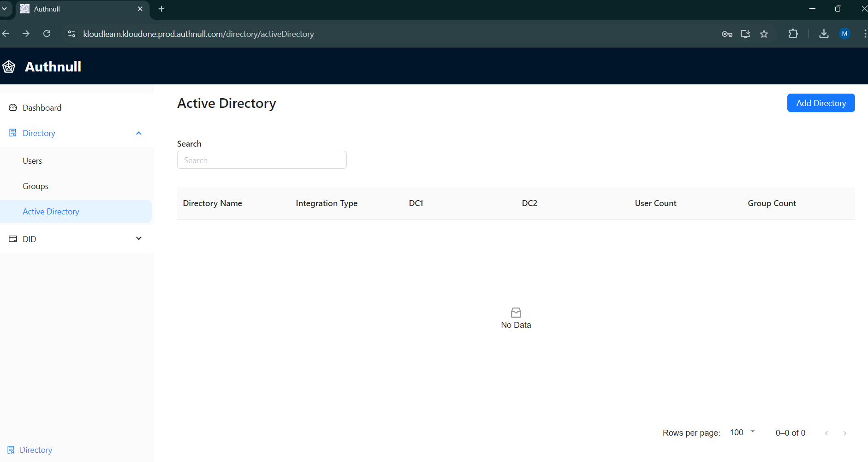Screen dimensions: 868x462
Task: Click the DID card icon in the sidebar
Action: coord(12,238)
